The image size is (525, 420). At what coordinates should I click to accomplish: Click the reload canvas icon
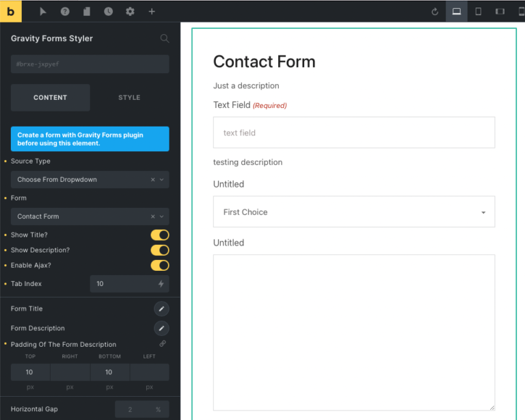pos(435,12)
